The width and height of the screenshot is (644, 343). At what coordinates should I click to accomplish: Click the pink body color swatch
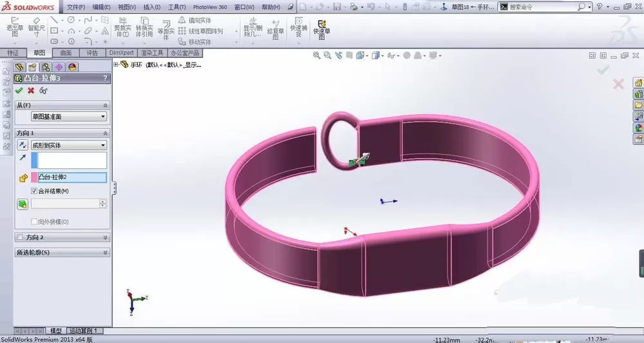(34, 177)
